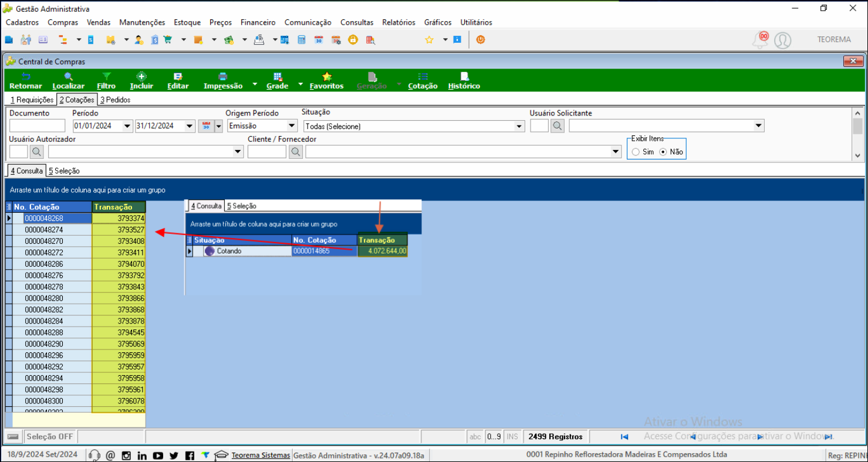This screenshot has width=868, height=462.
Task: Click the yellow padlock toolbar icon
Action: click(x=353, y=40)
